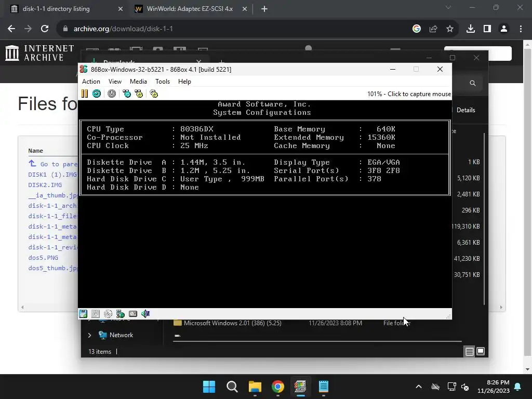The height and width of the screenshot is (399, 532).
Task: Switch to WinWorld Adaptec EZ-SCSI tab
Action: tap(191, 9)
